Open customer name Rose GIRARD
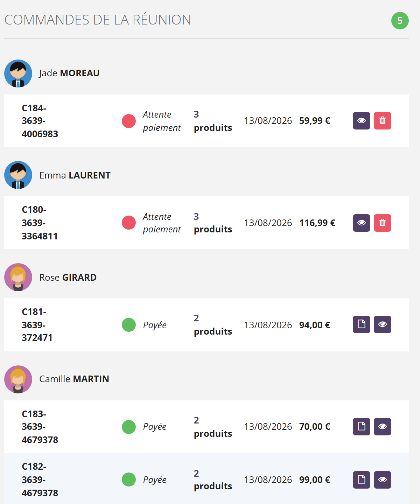Screen dimensions: 420x504 [x=68, y=278]
